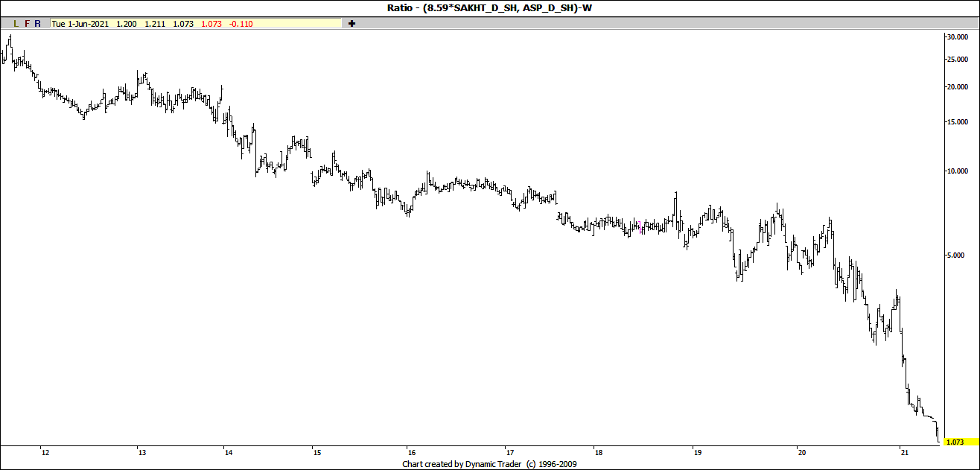The width and height of the screenshot is (980, 470).
Task: Click the 15.000 price axis label
Action: point(956,122)
